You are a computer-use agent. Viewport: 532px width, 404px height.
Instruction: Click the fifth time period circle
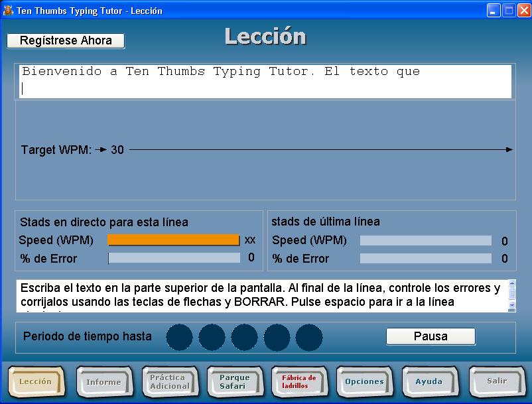[x=308, y=337]
